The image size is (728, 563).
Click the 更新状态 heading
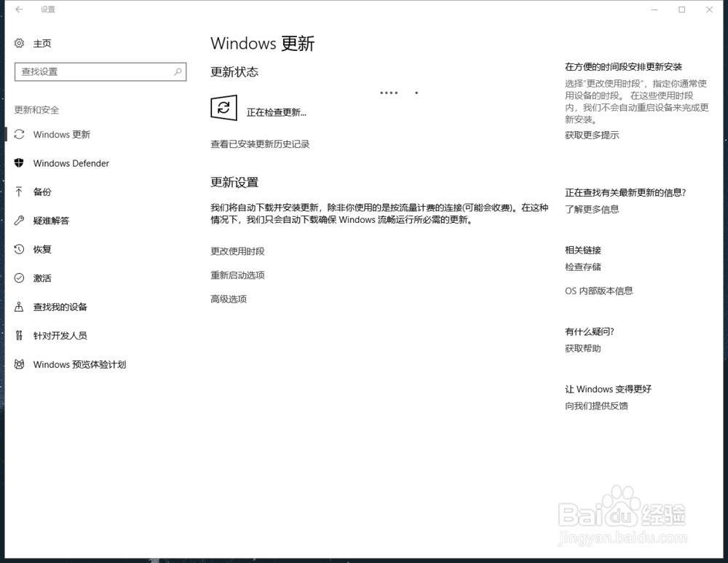(x=234, y=71)
